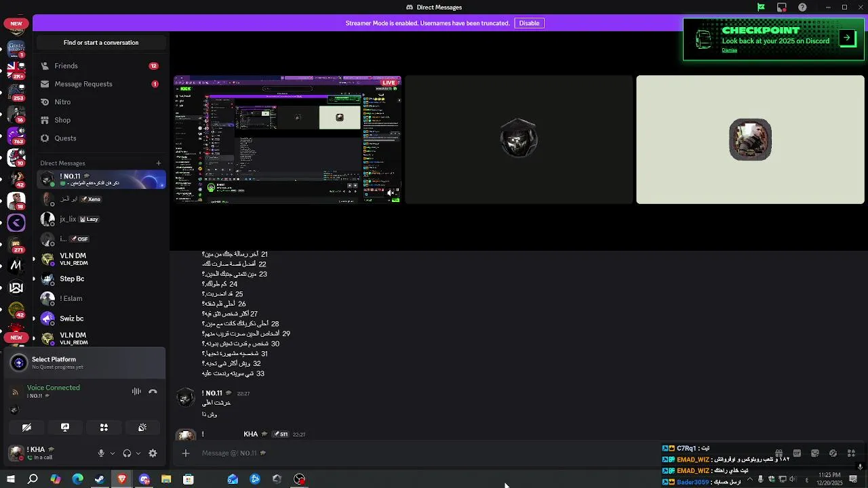
Task: Open Message Requests
Action: pyautogui.click(x=101, y=84)
